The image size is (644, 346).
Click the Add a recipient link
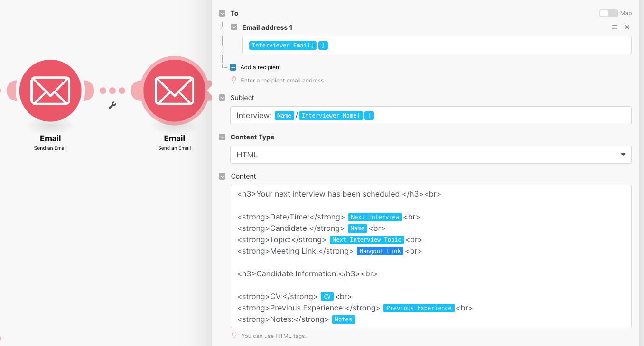tap(261, 67)
